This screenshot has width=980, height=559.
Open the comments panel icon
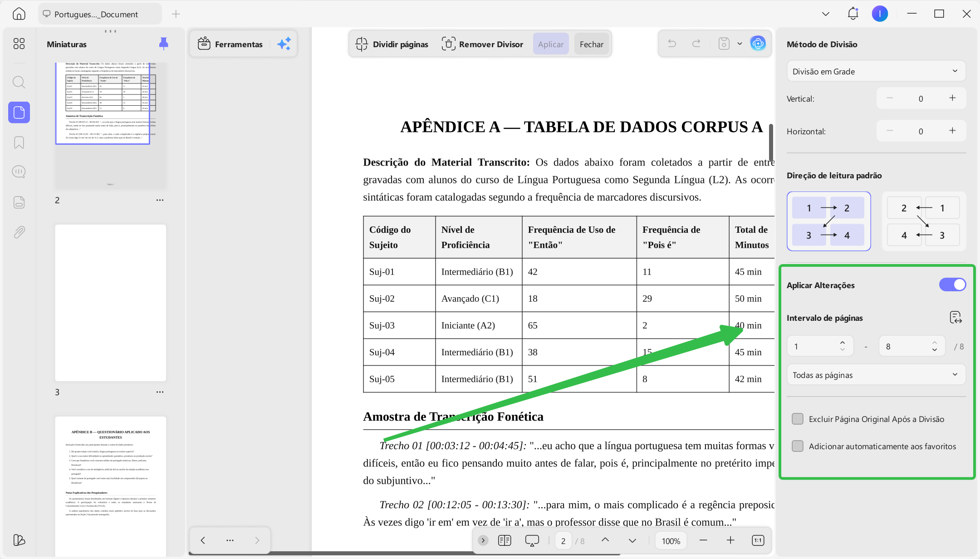(x=19, y=172)
